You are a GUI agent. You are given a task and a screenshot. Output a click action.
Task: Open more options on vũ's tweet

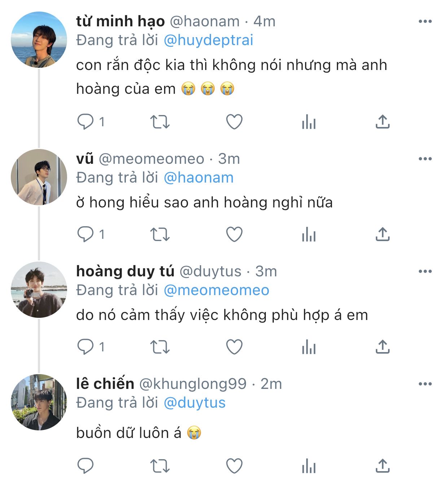tap(425, 159)
